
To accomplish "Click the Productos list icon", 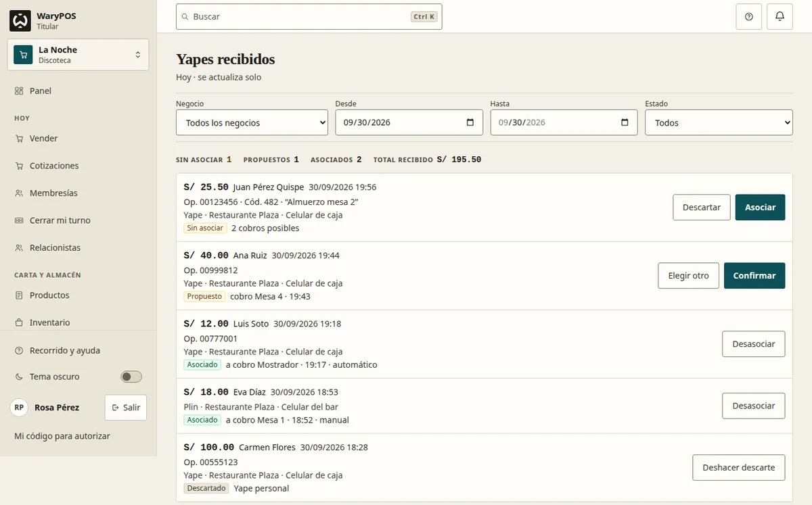I will [19, 295].
